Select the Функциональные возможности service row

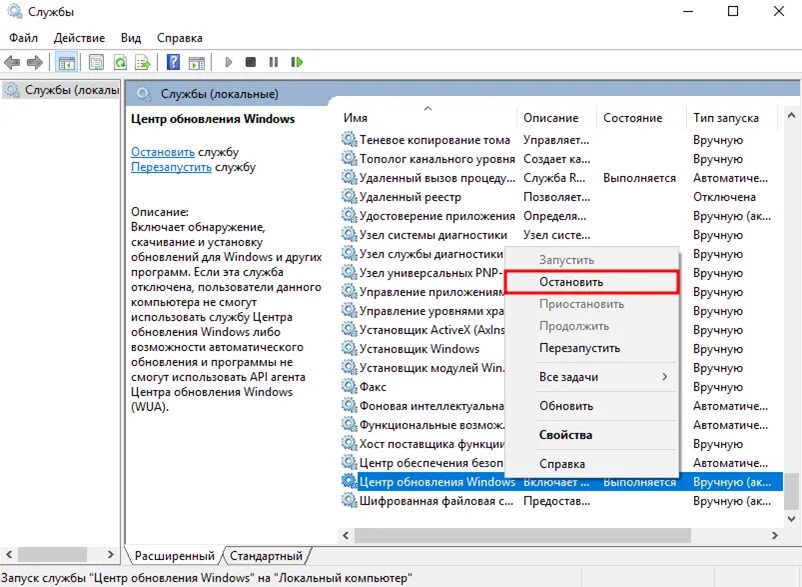(x=422, y=424)
